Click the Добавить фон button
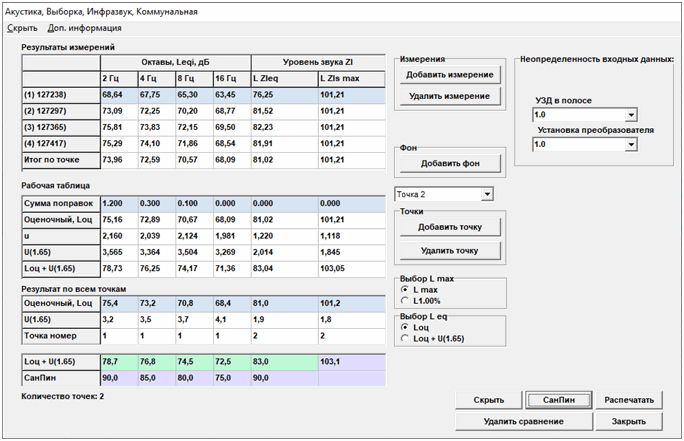The height and width of the screenshot is (441, 684). pyautogui.click(x=448, y=162)
